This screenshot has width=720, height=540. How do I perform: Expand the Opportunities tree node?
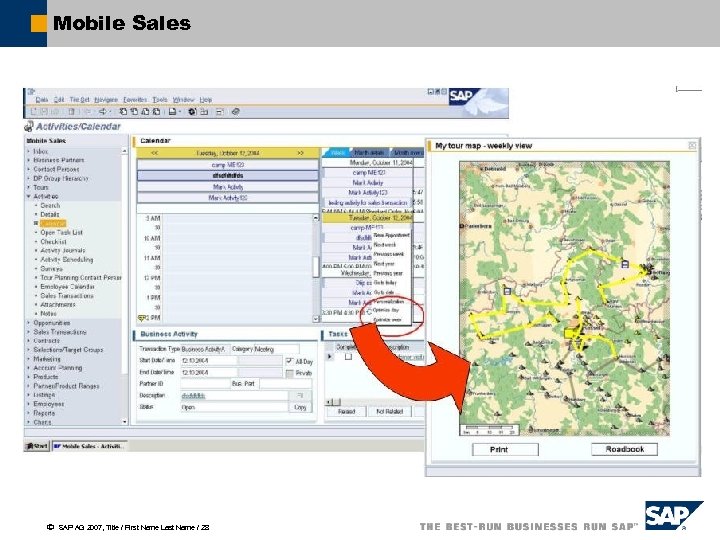click(29, 323)
